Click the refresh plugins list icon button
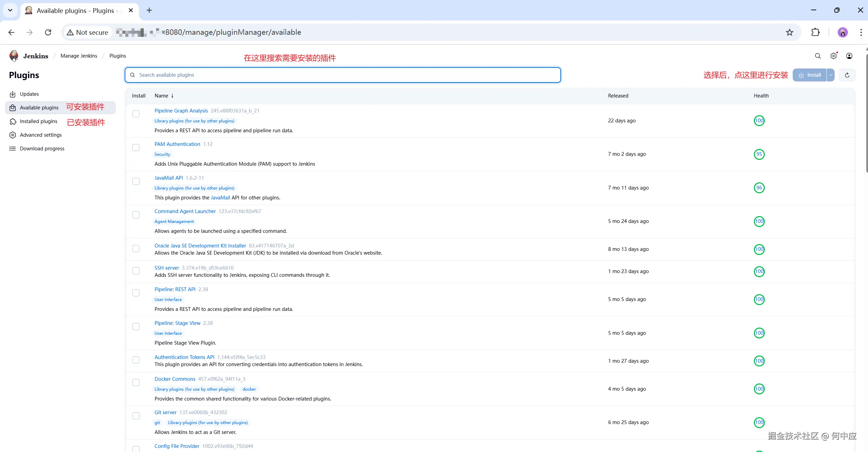 [x=847, y=75]
